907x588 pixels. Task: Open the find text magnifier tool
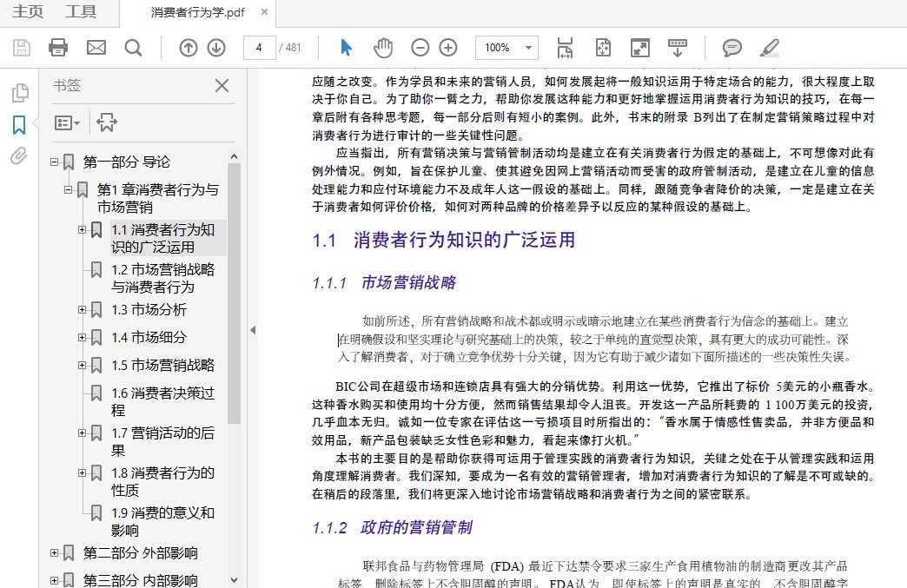(x=133, y=48)
